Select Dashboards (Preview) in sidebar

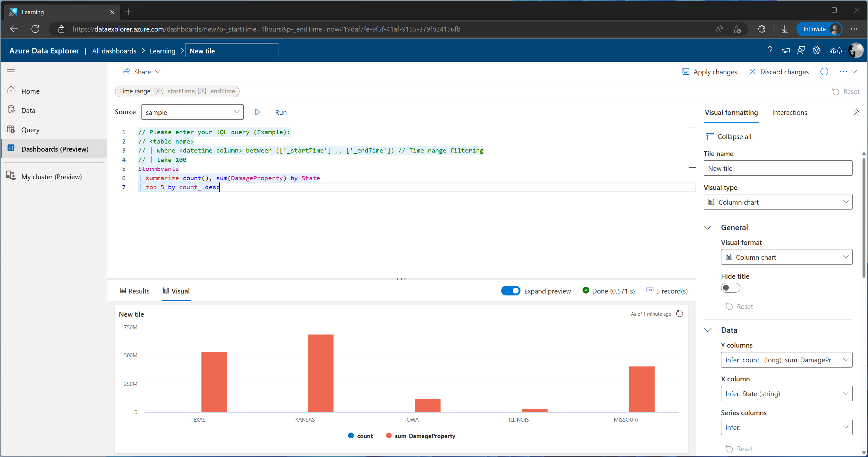pyautogui.click(x=54, y=149)
